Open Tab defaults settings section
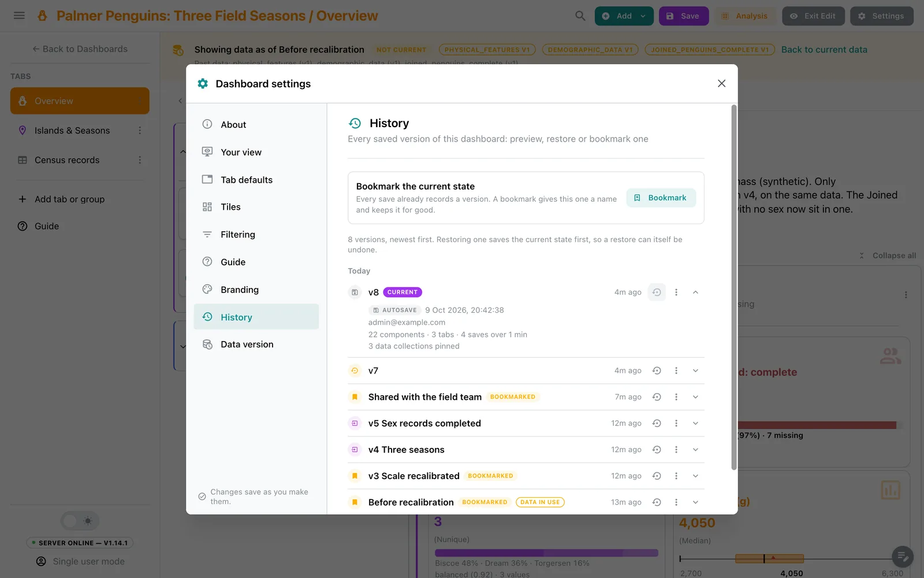Screen dimensions: 924x578 pos(256,180)
